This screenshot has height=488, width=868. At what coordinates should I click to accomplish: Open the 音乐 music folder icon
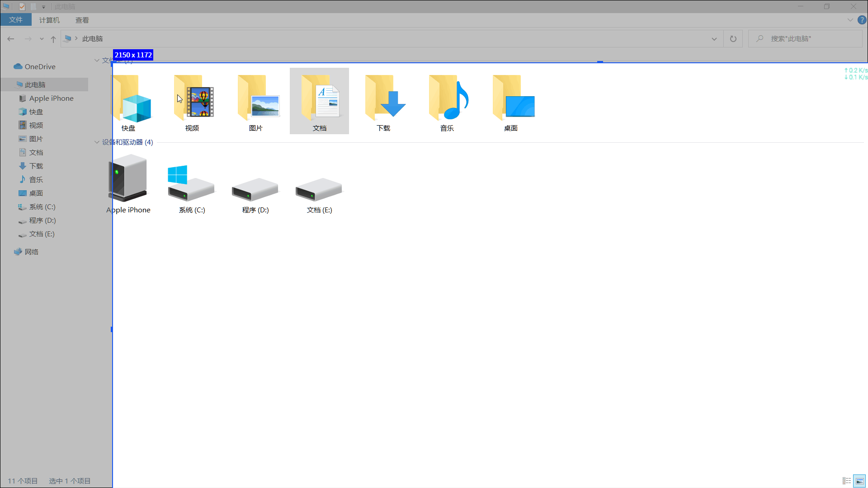(x=448, y=103)
